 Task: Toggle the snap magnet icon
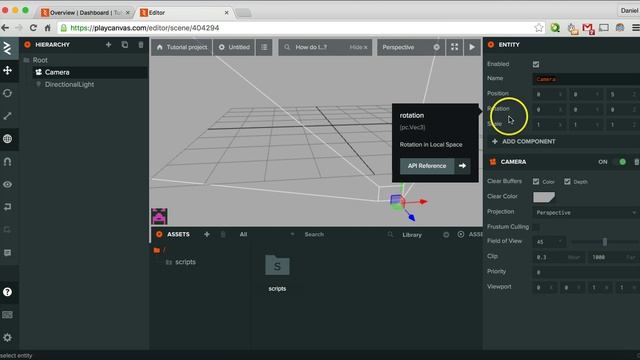tap(7, 162)
